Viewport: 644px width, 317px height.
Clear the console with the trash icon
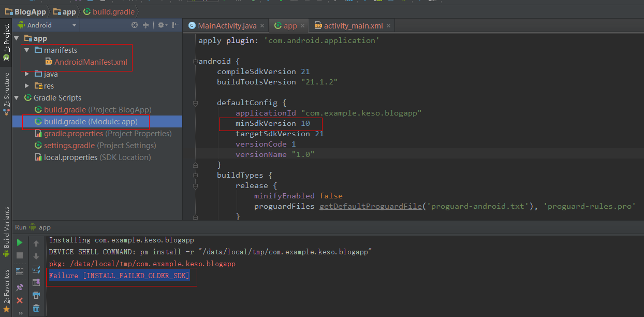click(x=36, y=308)
